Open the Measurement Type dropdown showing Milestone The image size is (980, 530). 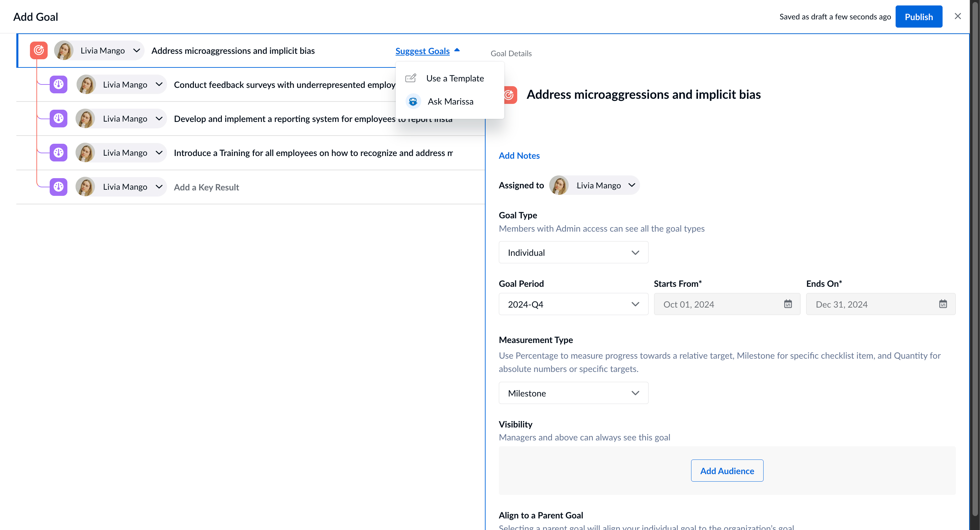[573, 393]
